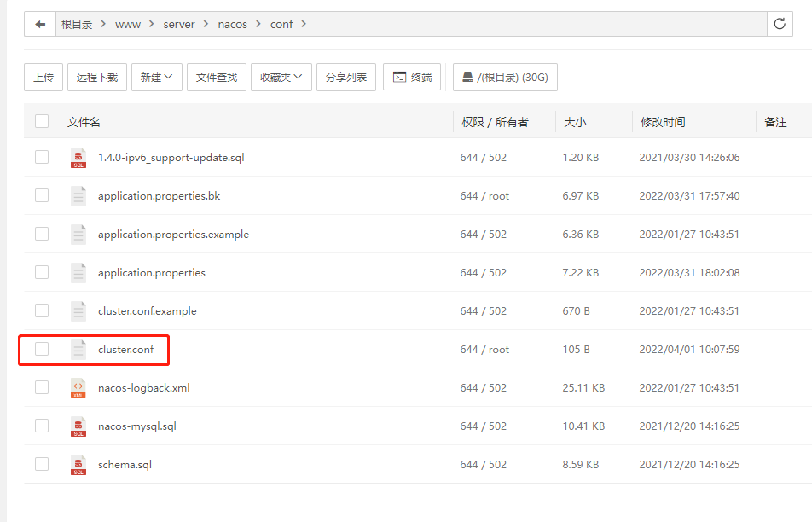Click the 2022/03/31 18:02:08 modified time

(689, 272)
